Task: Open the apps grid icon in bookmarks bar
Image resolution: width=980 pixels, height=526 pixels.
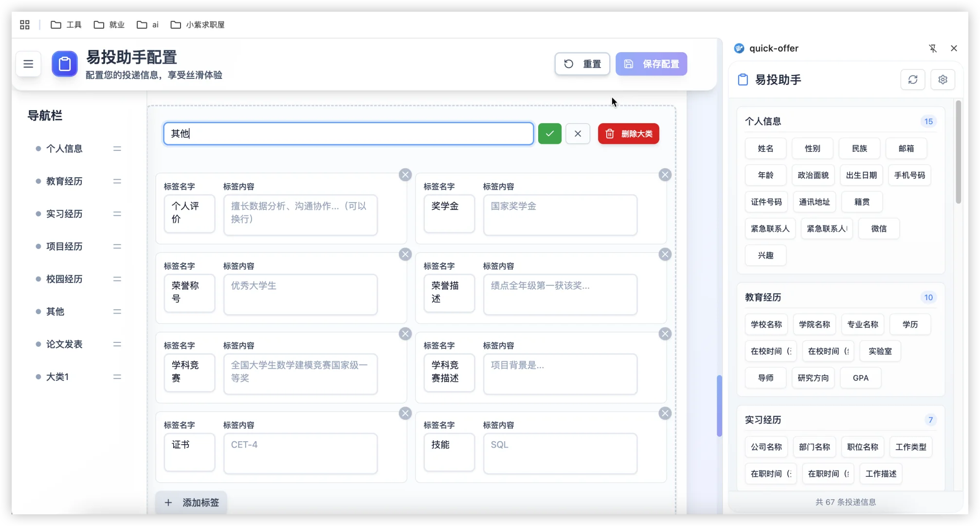Action: (25, 25)
